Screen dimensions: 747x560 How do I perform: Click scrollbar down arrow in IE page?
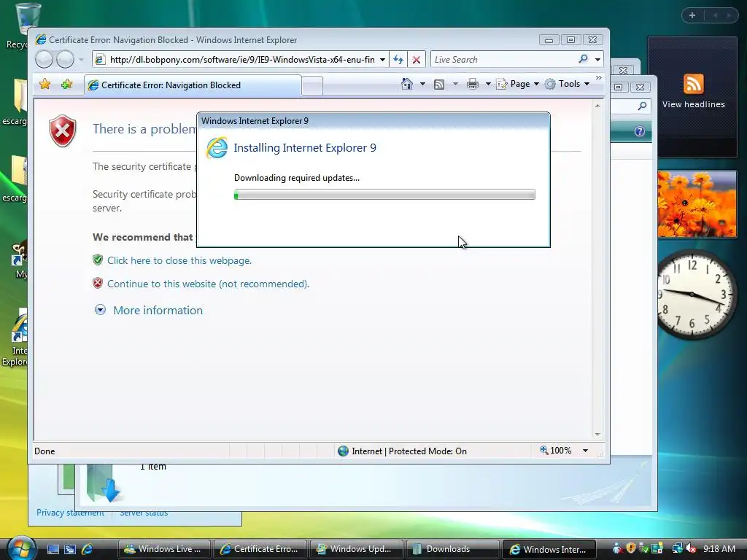pyautogui.click(x=597, y=434)
